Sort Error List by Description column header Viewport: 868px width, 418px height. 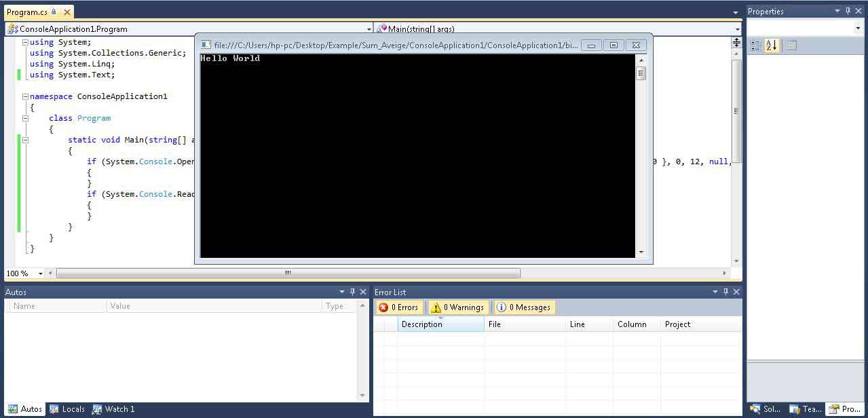pos(440,324)
